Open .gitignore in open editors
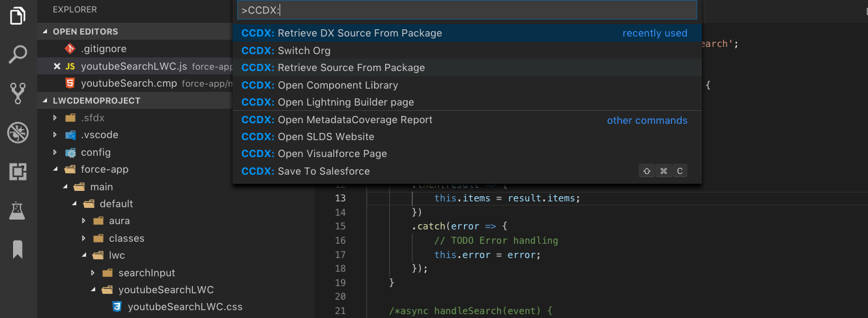Viewport: 868px width, 318px height. (x=104, y=49)
